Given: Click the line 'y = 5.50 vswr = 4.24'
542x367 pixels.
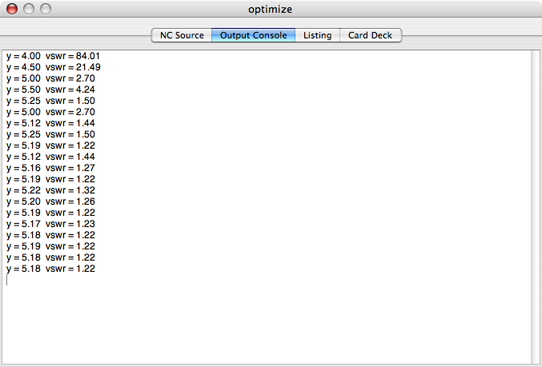Looking at the screenshot, I should tap(50, 90).
